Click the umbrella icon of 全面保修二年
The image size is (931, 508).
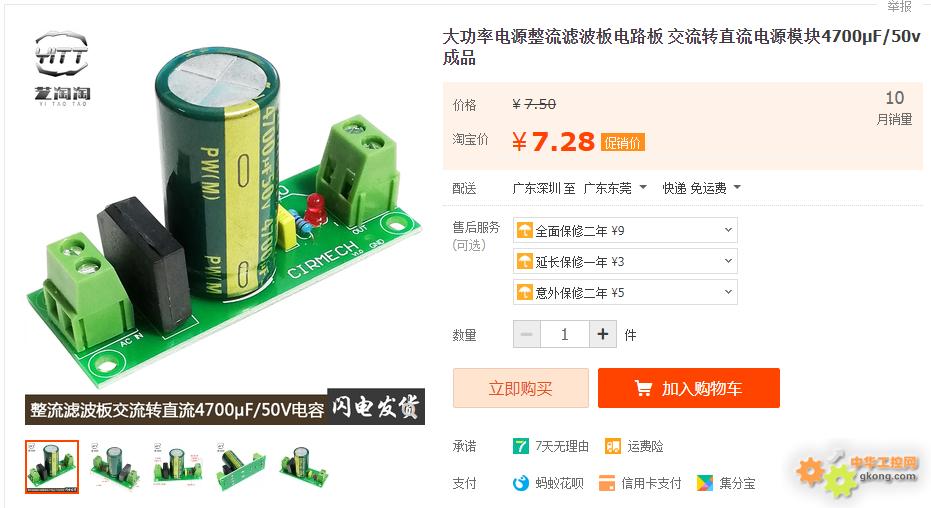pyautogui.click(x=525, y=230)
